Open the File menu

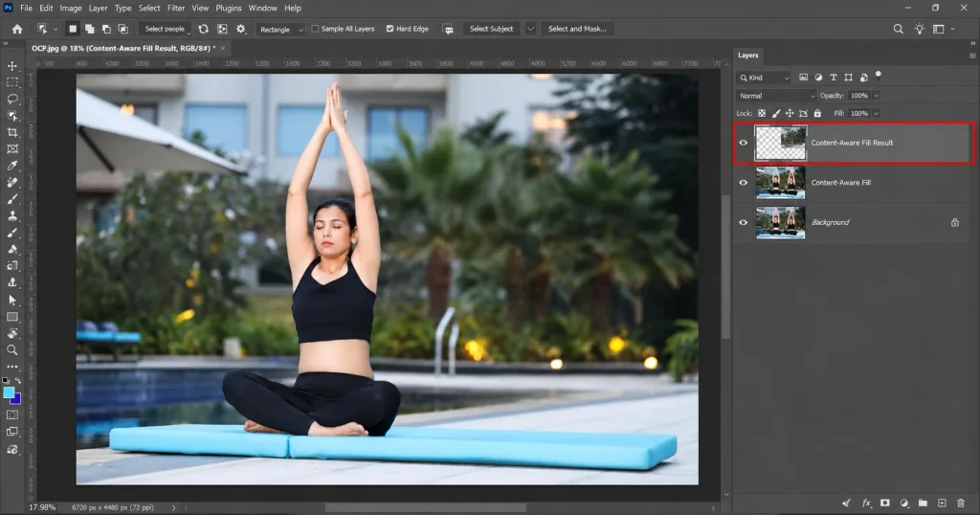click(x=26, y=8)
